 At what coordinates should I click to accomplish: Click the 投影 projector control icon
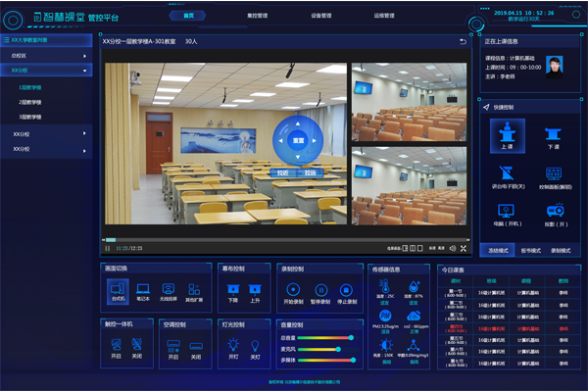(x=554, y=212)
